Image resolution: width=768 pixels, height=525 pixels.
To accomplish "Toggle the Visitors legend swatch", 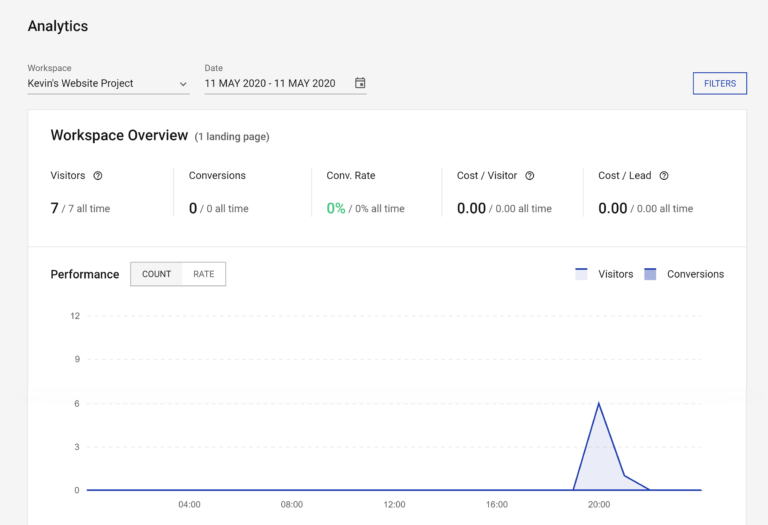I will click(581, 274).
